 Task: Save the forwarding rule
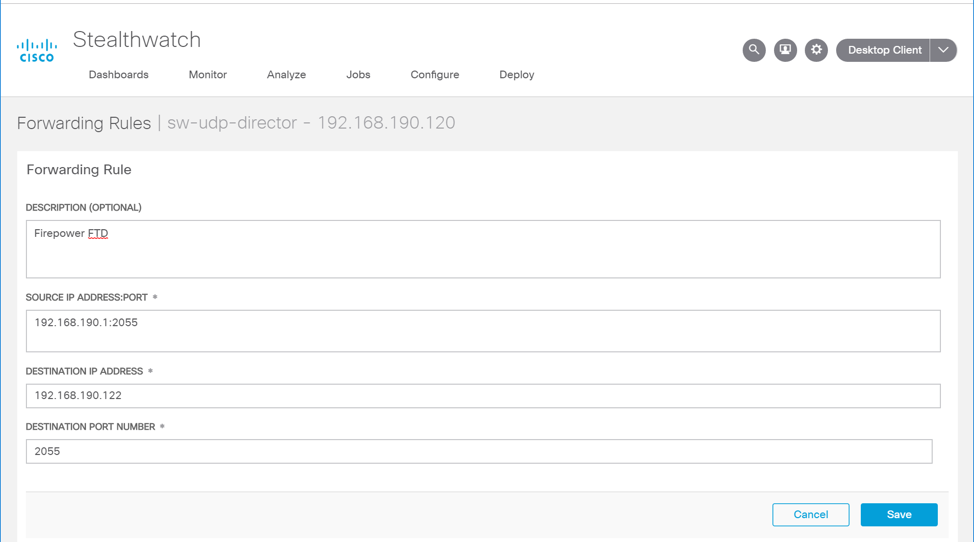(x=899, y=515)
